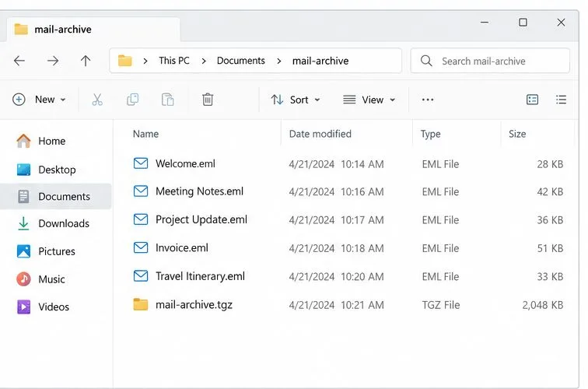Sort by the Type column header
Screen dimensions: 588x389
431,134
